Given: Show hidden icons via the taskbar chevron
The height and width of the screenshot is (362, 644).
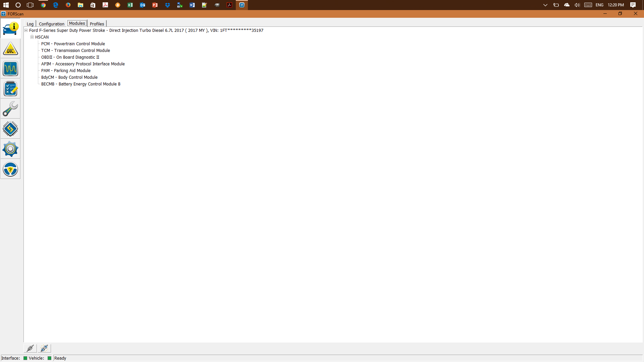Looking at the screenshot, I should pyautogui.click(x=545, y=5).
